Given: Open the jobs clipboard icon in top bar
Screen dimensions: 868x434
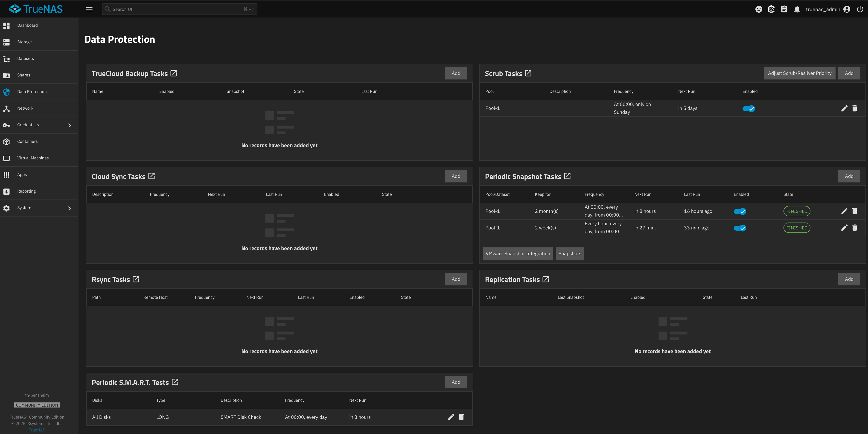Looking at the screenshot, I should point(784,9).
